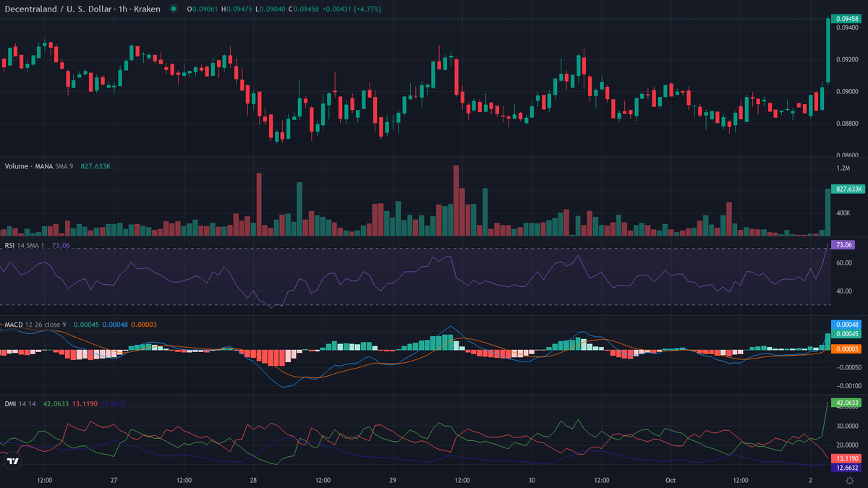Screen dimensions: 868x488
Task: Click the 0.00048 value in MACD legend
Action: click(x=115, y=325)
